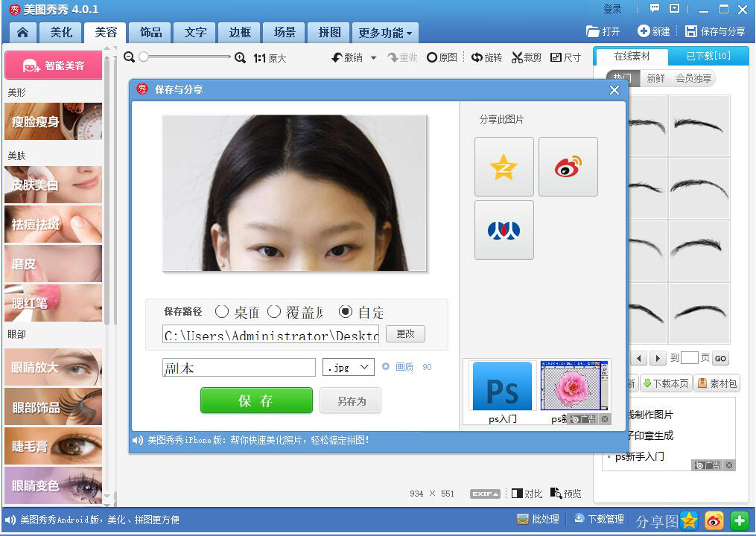Image resolution: width=756 pixels, height=536 pixels.
Task: Switch to the 拼图 tab
Action: point(329,33)
